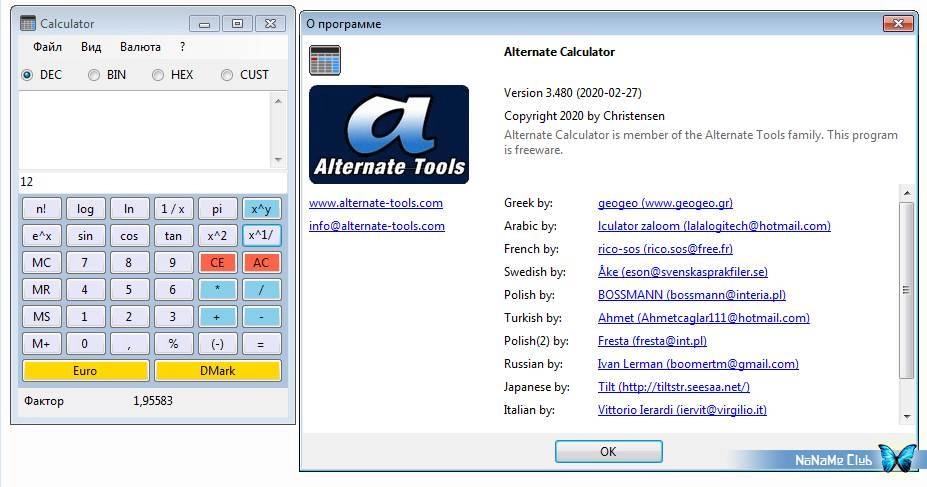
Task: Click digit 0 key
Action: pos(85,343)
